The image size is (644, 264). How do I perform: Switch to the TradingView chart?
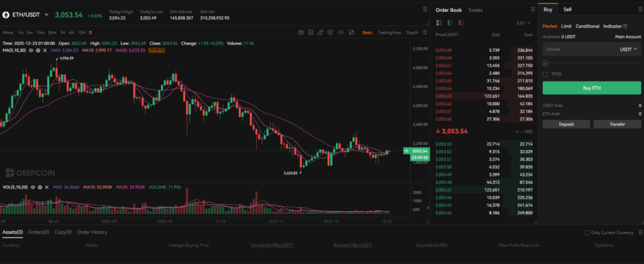pyautogui.click(x=389, y=33)
